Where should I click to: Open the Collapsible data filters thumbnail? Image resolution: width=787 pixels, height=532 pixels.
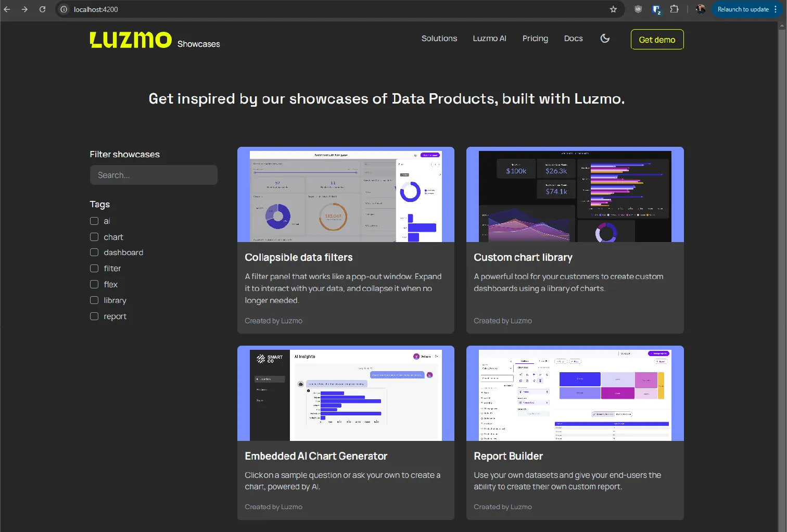click(346, 195)
